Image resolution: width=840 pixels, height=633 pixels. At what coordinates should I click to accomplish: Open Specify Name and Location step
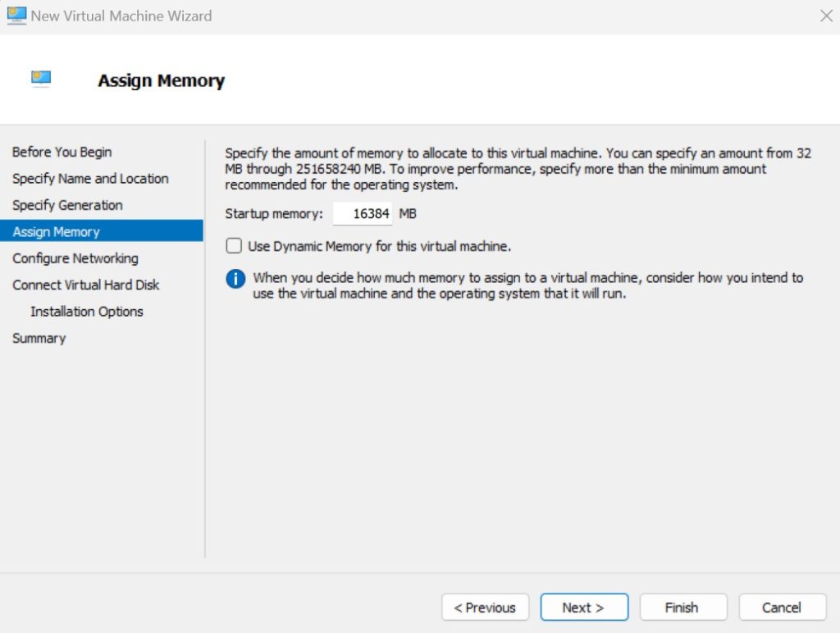tap(90, 179)
